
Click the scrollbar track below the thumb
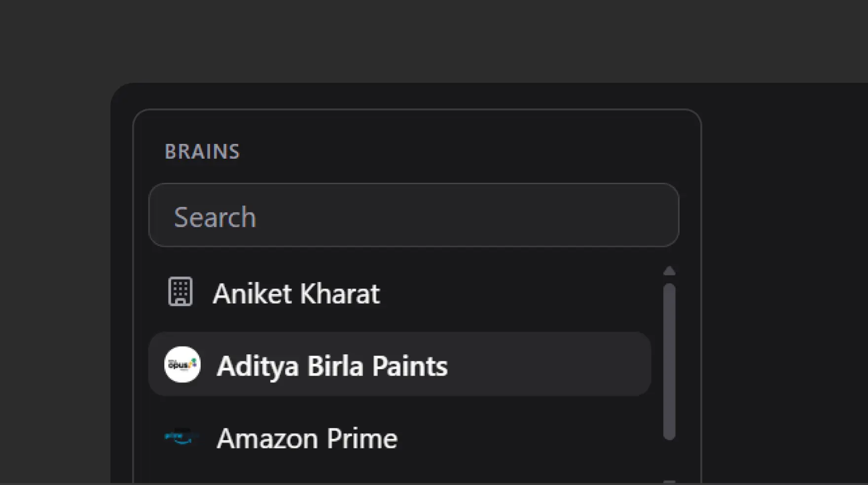(669, 458)
